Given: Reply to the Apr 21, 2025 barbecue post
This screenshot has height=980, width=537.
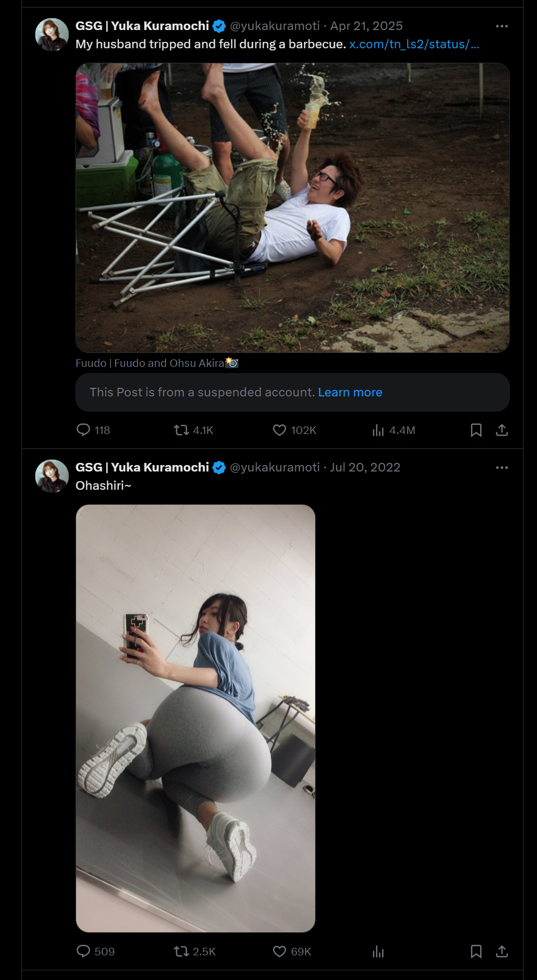Looking at the screenshot, I should (93, 430).
